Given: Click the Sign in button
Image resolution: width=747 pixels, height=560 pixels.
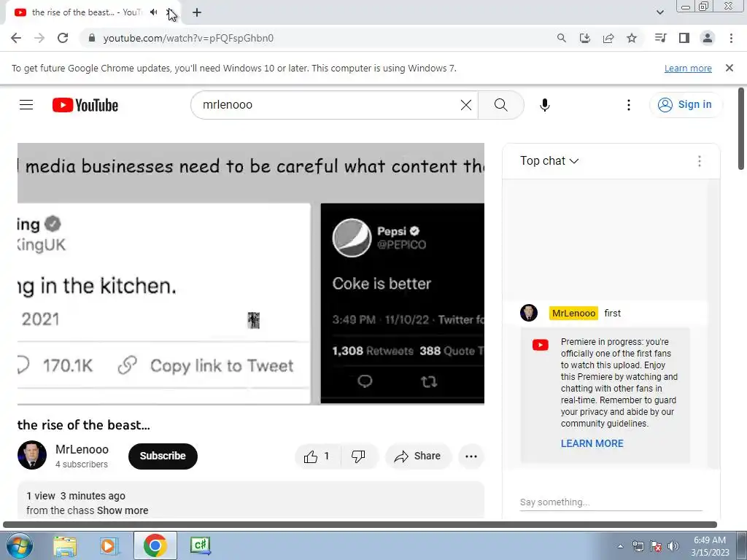Looking at the screenshot, I should tap(686, 105).
